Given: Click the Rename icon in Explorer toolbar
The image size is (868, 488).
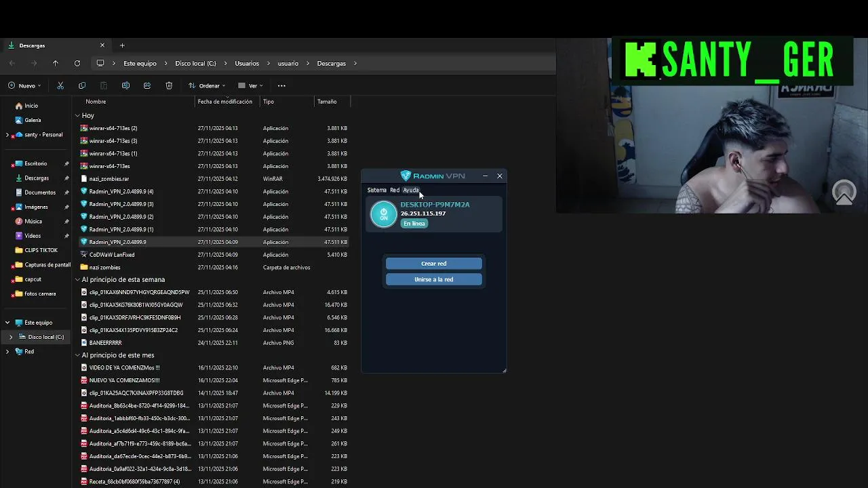Looking at the screenshot, I should tap(125, 85).
